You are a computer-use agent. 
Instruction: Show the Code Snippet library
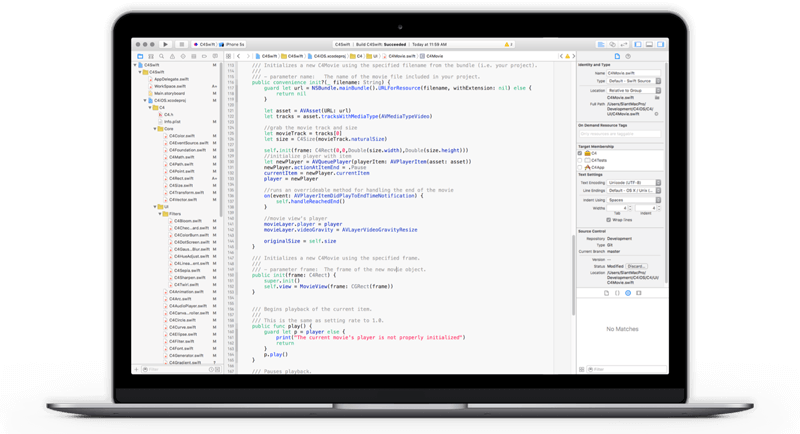[617, 293]
